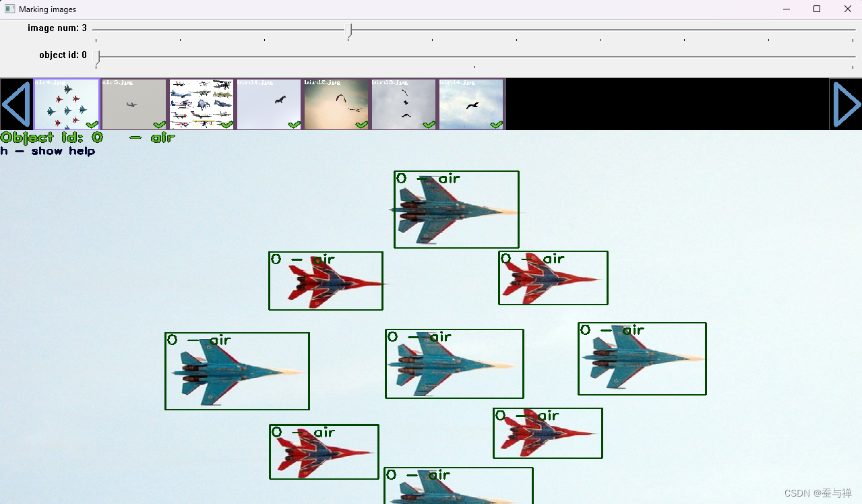Click the Marking images application icon in title bar
The width and height of the screenshot is (862, 504).
(9, 9)
